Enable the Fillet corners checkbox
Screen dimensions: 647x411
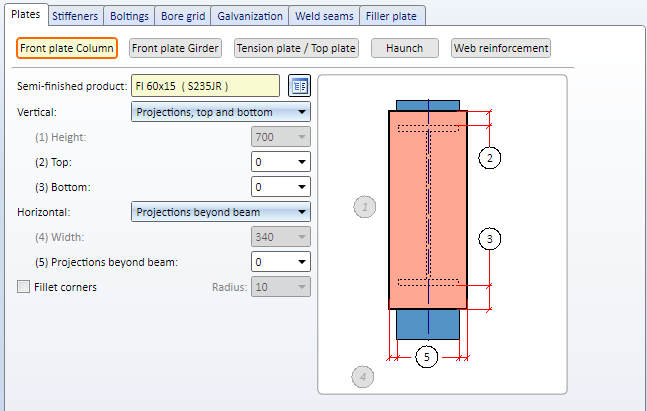[24, 287]
